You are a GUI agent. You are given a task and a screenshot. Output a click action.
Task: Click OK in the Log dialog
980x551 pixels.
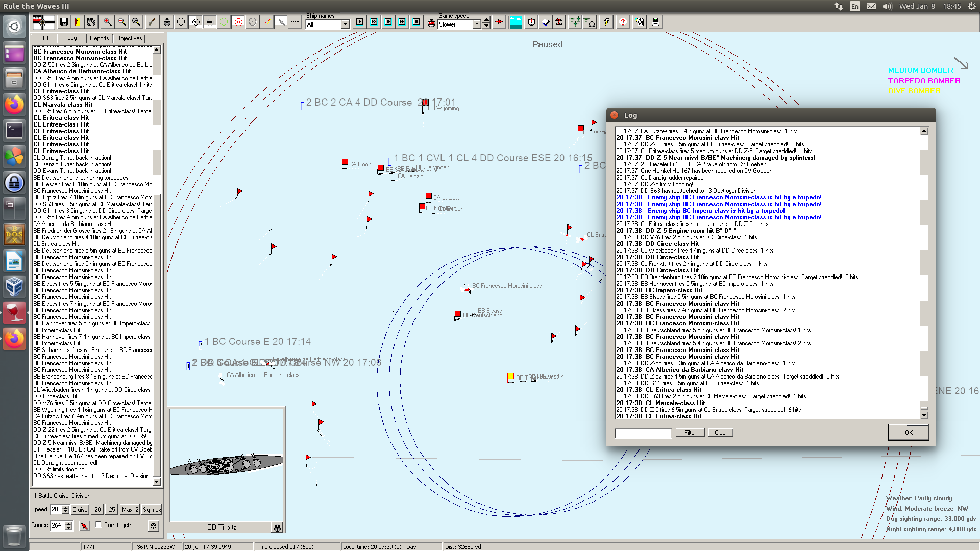tap(909, 433)
